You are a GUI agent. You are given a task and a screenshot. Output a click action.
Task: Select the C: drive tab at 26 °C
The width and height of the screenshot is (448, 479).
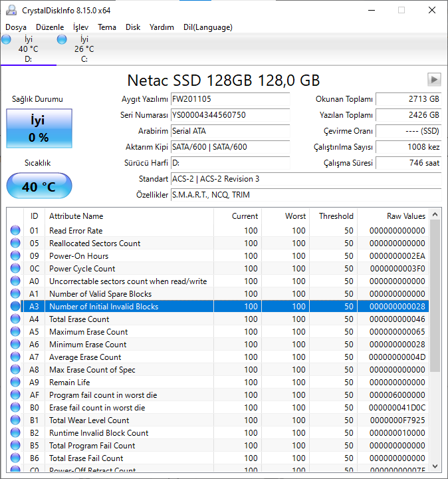pos(84,49)
